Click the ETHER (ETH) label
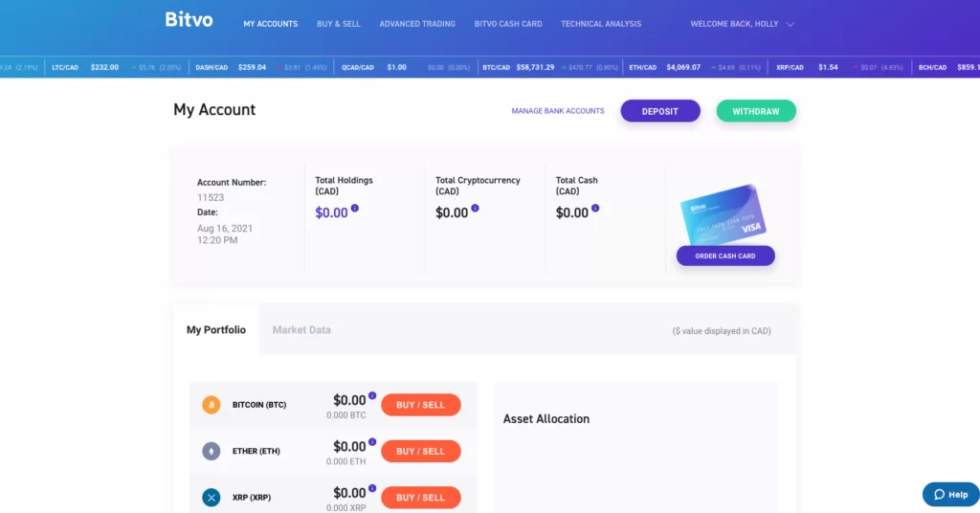The image size is (980, 513). 256,451
